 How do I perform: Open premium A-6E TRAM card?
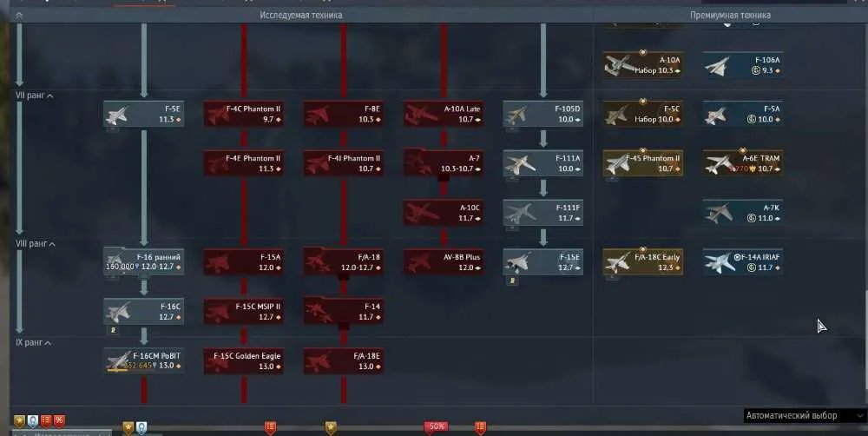coord(743,163)
